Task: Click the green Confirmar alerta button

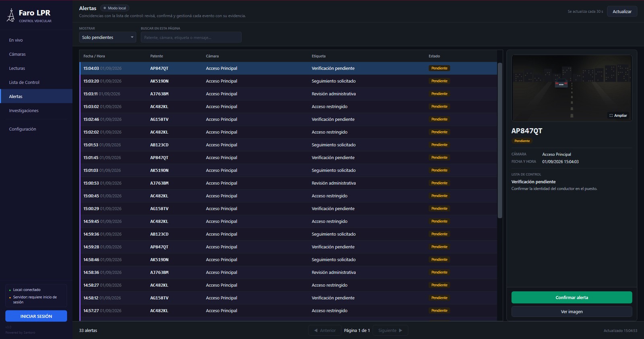Action: 572,298
